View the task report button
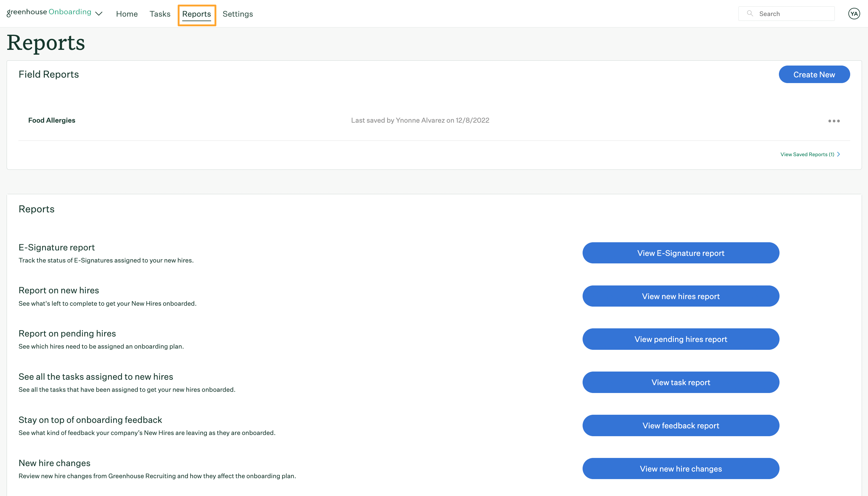Screen dimensions: 868x496 [x=680, y=382]
